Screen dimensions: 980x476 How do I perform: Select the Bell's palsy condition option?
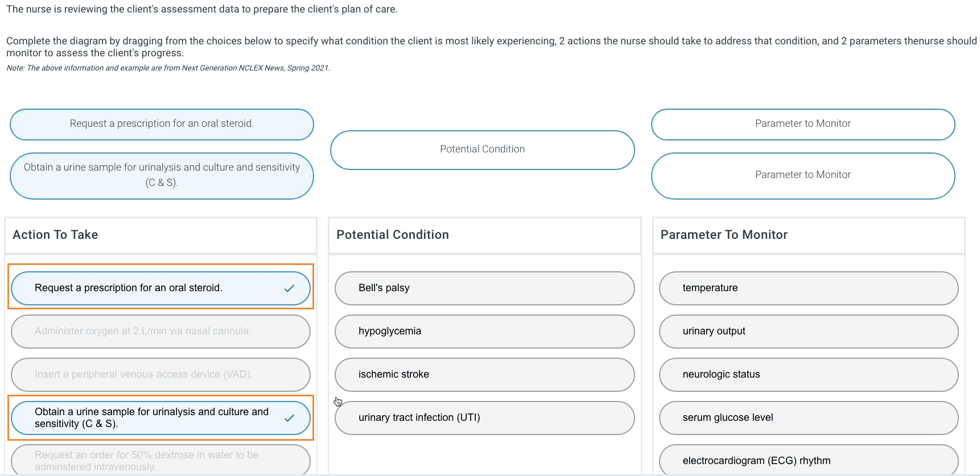click(484, 288)
